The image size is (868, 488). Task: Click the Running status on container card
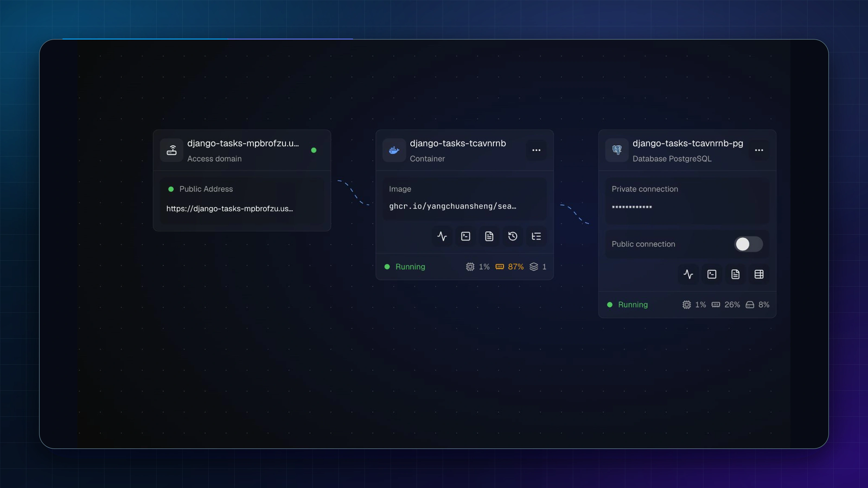410,267
